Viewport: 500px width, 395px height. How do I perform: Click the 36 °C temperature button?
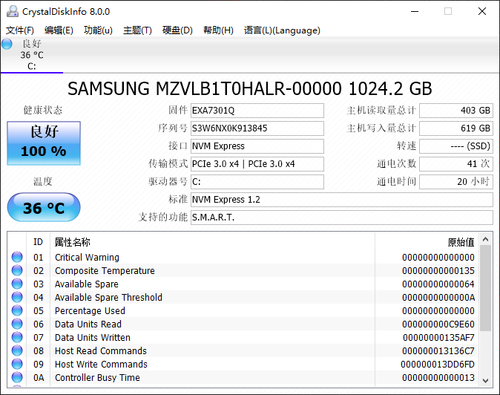[44, 207]
